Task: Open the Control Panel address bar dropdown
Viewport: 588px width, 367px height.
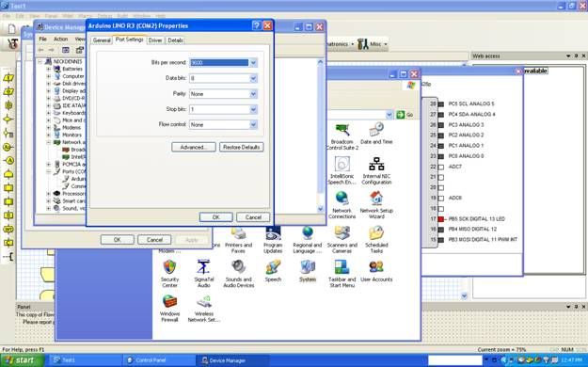Action: tap(389, 115)
